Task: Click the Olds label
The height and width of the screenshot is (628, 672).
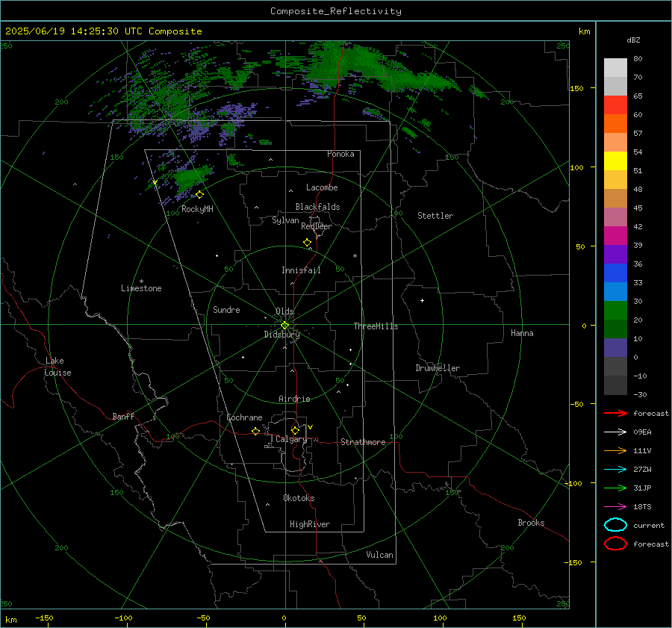Action: pyautogui.click(x=284, y=311)
